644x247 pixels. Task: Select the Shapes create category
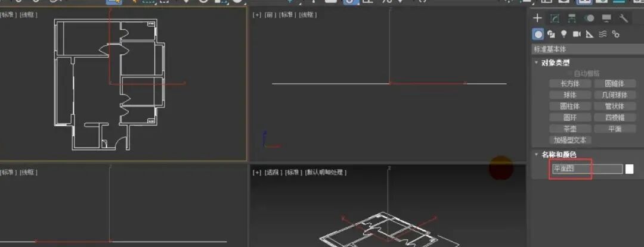click(x=551, y=34)
